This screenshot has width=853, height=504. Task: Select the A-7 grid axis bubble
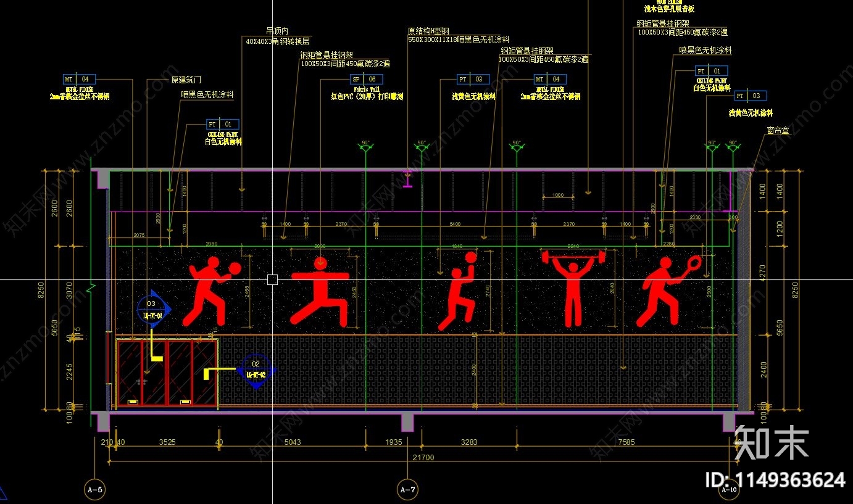pos(407,490)
